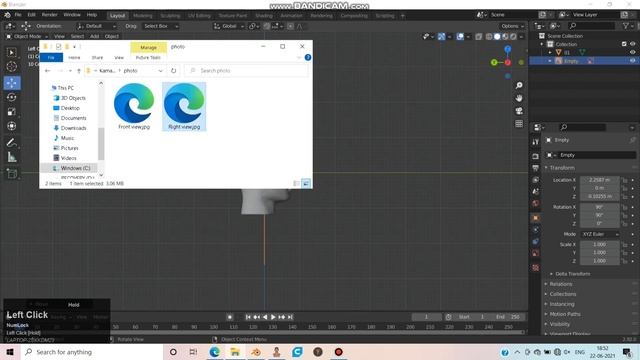Select the Cursor tool in Blender toolbar
Screen dimensions: 640x360
click(12, 67)
